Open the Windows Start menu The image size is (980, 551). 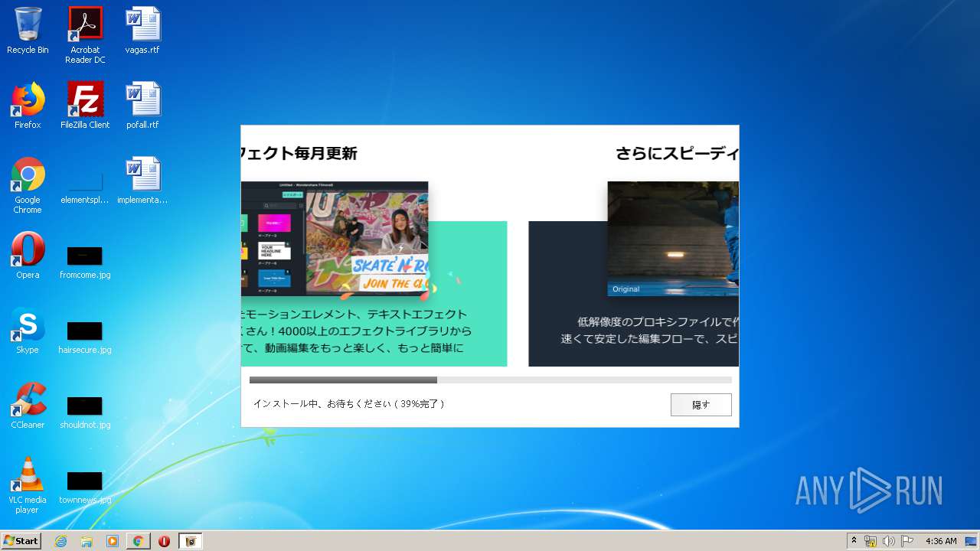21,541
